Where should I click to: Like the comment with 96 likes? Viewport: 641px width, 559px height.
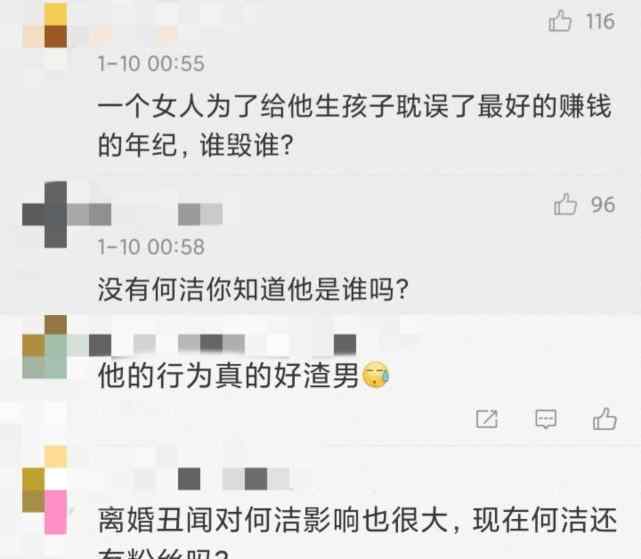[x=565, y=204]
